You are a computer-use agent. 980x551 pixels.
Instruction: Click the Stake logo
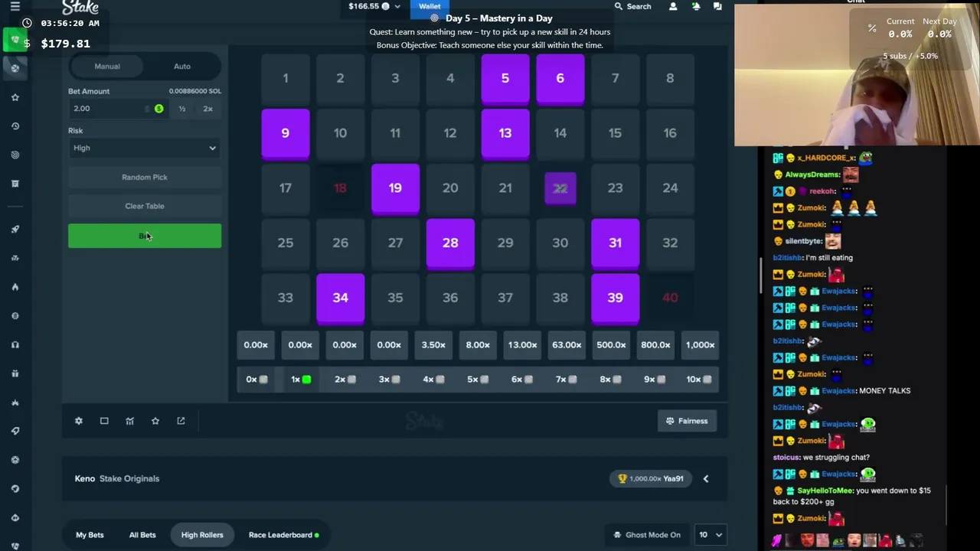point(80,7)
